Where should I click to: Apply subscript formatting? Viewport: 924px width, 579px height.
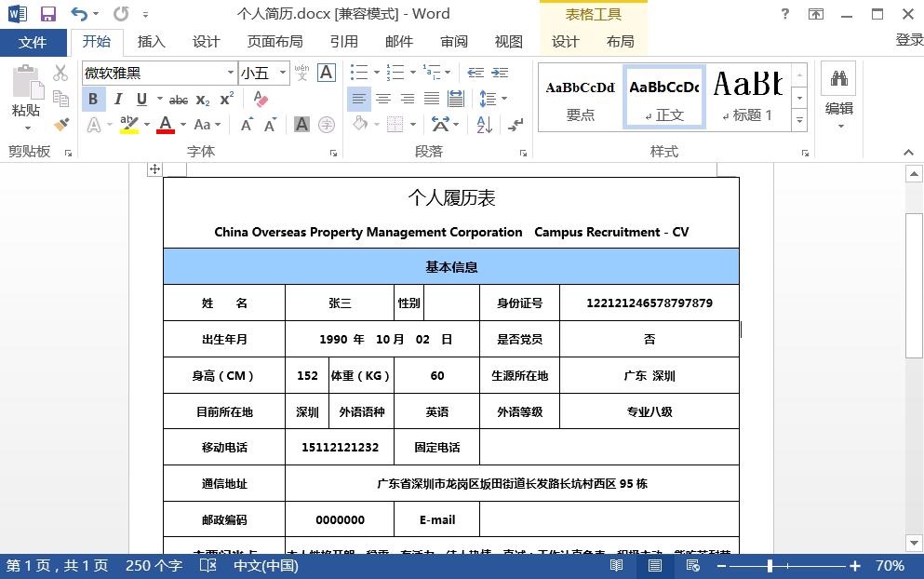(x=202, y=100)
